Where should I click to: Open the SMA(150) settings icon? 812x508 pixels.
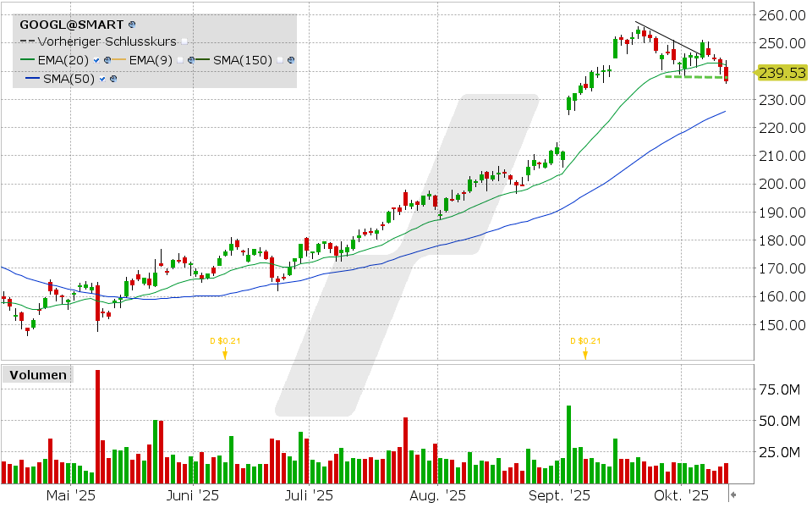tap(291, 60)
